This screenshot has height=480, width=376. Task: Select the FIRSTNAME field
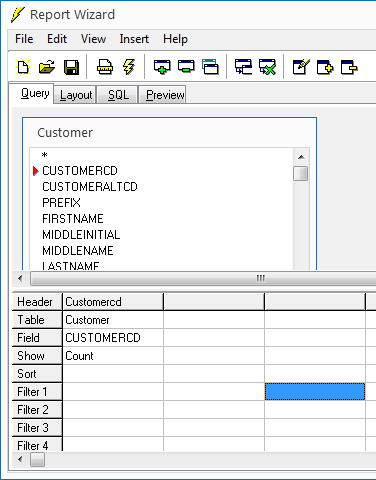(73, 219)
